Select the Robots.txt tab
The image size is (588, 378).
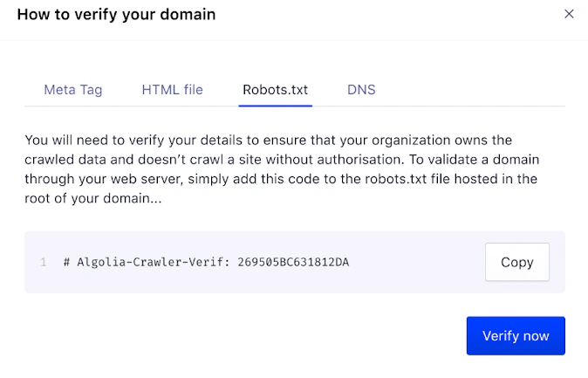(x=276, y=90)
